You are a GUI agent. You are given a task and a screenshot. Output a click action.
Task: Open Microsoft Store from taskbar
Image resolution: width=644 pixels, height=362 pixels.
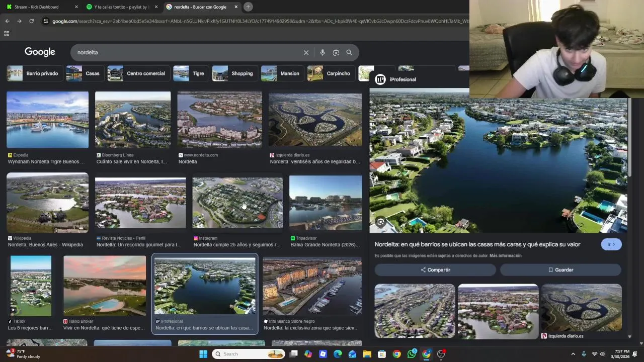pyautogui.click(x=382, y=354)
